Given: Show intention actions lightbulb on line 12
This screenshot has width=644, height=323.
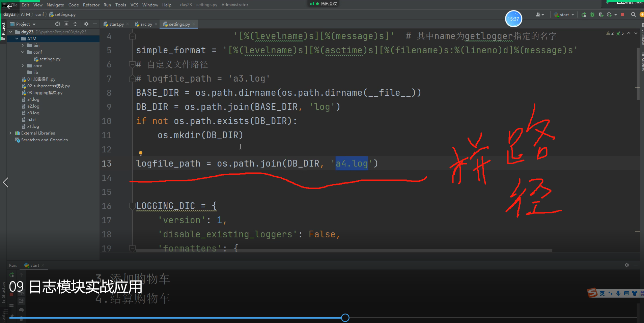Looking at the screenshot, I should [x=141, y=153].
